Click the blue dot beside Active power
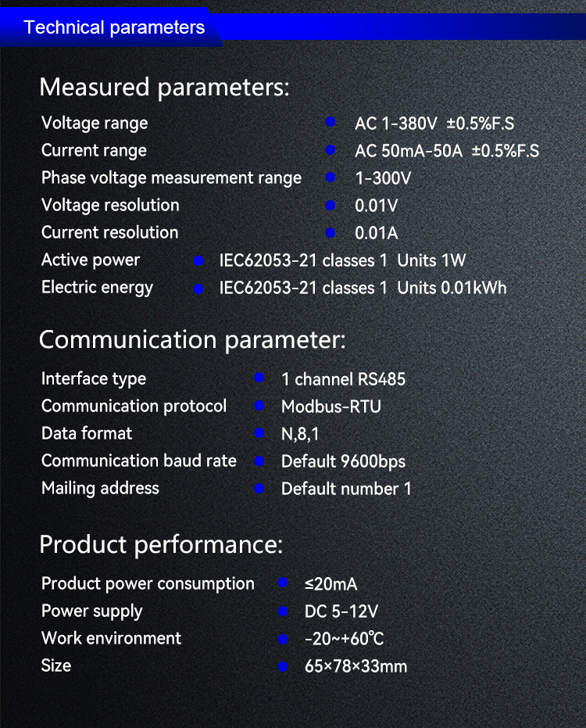The height and width of the screenshot is (728, 586). [198, 261]
